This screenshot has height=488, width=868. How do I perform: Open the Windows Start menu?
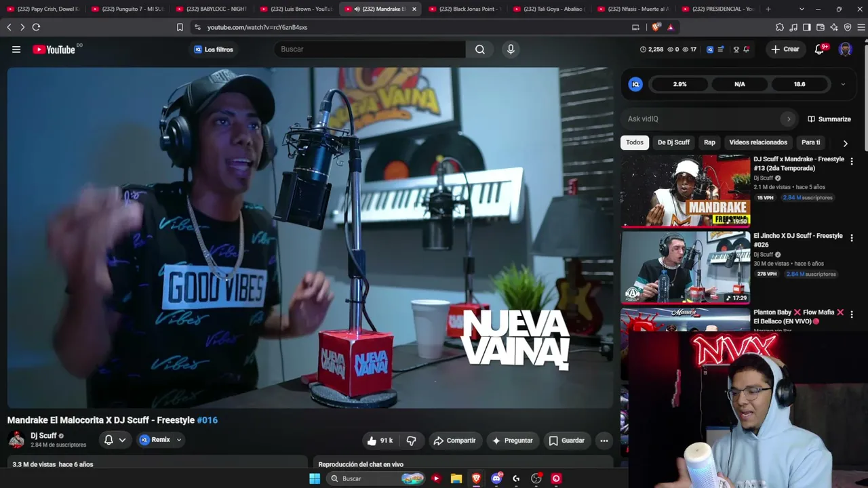coord(315,479)
